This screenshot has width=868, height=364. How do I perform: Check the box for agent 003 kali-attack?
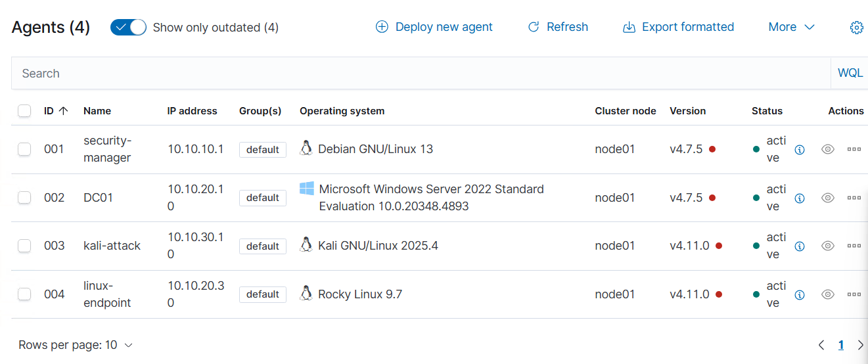point(24,246)
